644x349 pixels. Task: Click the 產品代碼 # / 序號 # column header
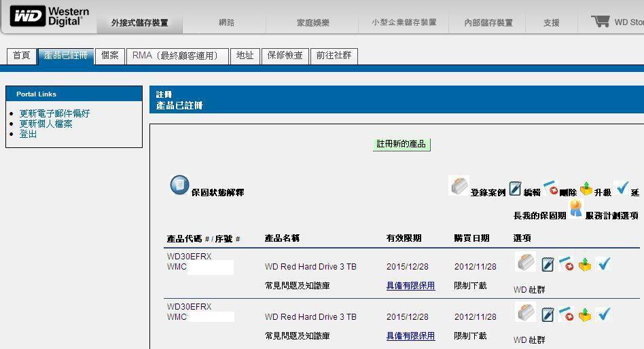click(204, 238)
